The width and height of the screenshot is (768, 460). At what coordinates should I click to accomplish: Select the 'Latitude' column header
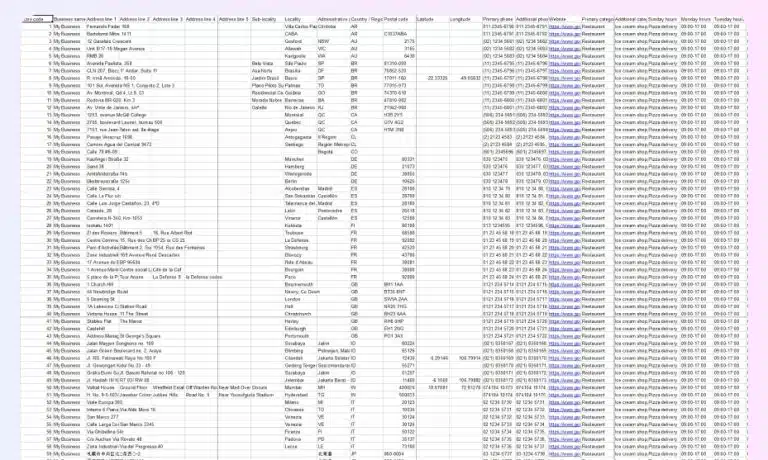(425, 19)
